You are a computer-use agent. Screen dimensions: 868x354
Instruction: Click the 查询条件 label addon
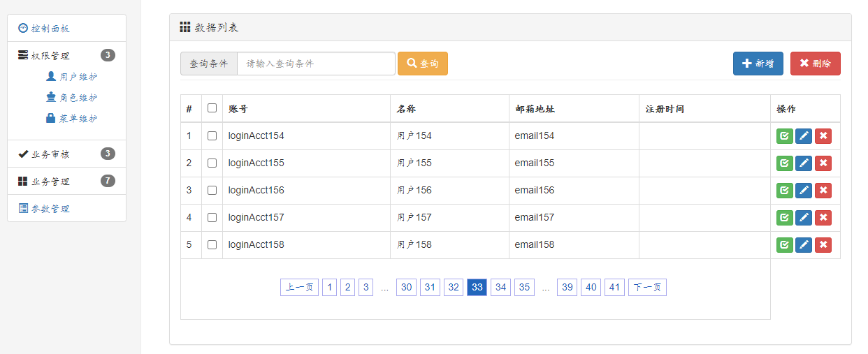point(209,64)
